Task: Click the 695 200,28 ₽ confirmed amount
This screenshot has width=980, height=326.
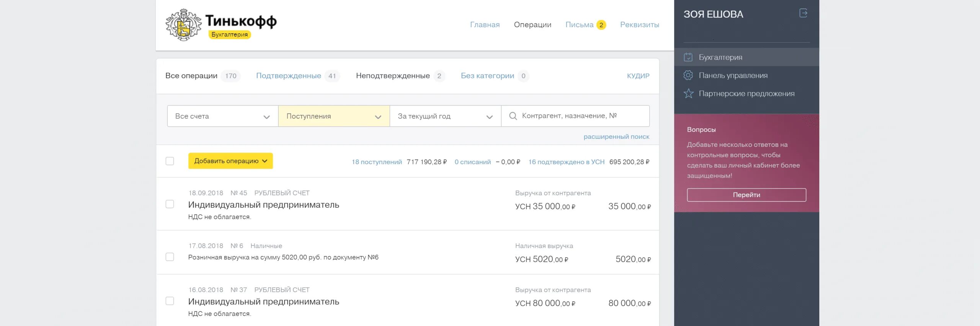Action: pyautogui.click(x=629, y=162)
